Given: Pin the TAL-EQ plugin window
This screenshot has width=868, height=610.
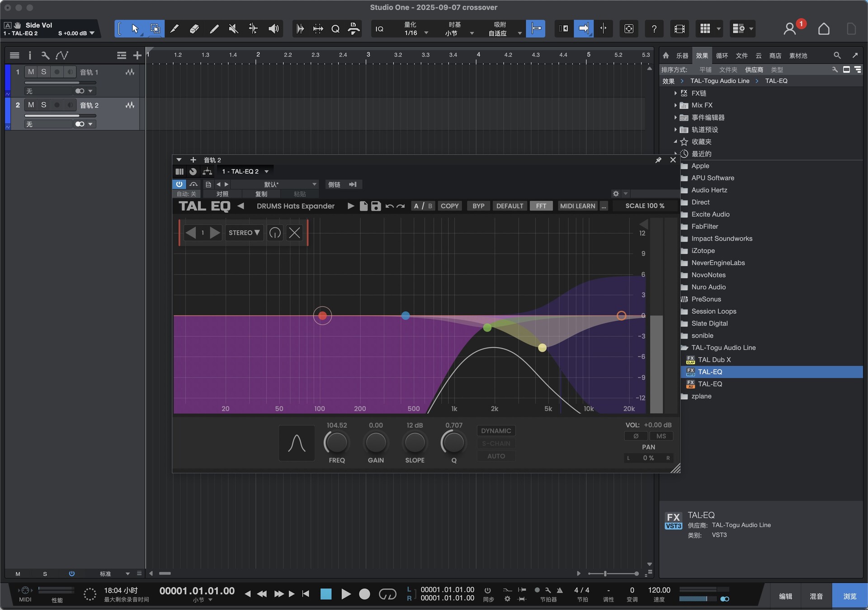Looking at the screenshot, I should [658, 160].
